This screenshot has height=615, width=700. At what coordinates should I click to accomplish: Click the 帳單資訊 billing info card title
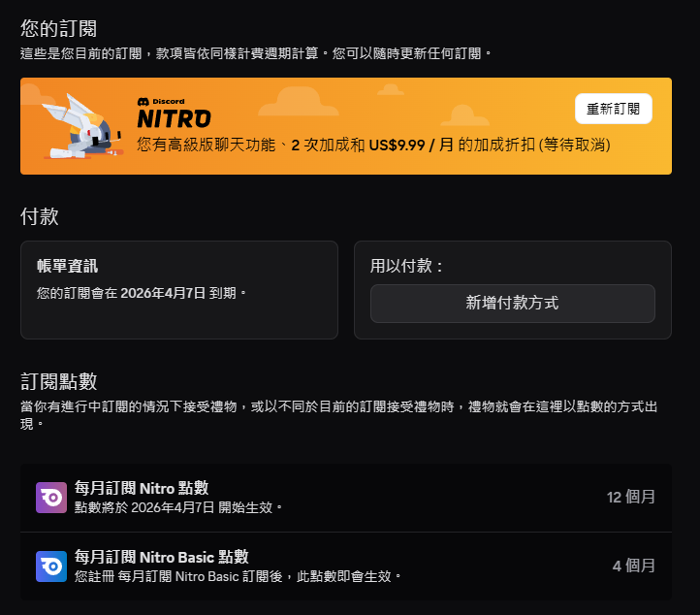[67, 266]
